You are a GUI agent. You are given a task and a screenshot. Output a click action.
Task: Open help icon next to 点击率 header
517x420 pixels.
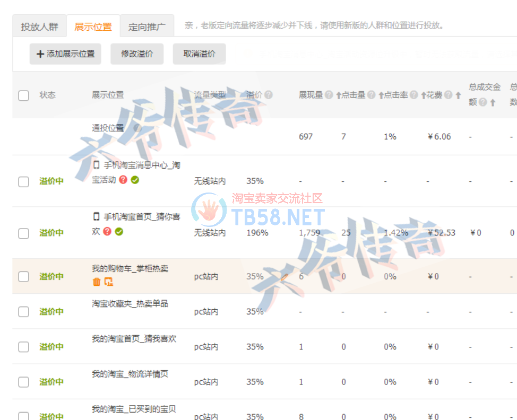point(414,95)
